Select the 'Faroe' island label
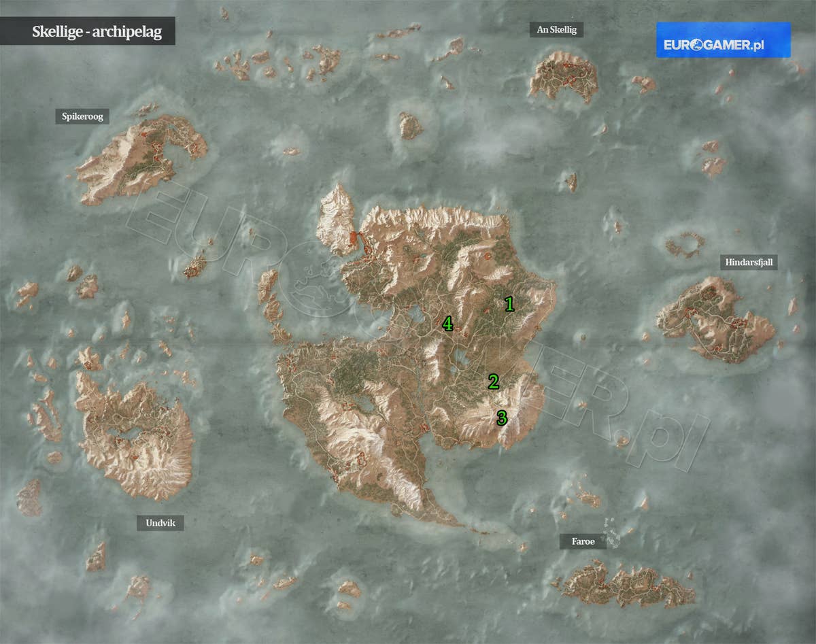 click(x=583, y=541)
